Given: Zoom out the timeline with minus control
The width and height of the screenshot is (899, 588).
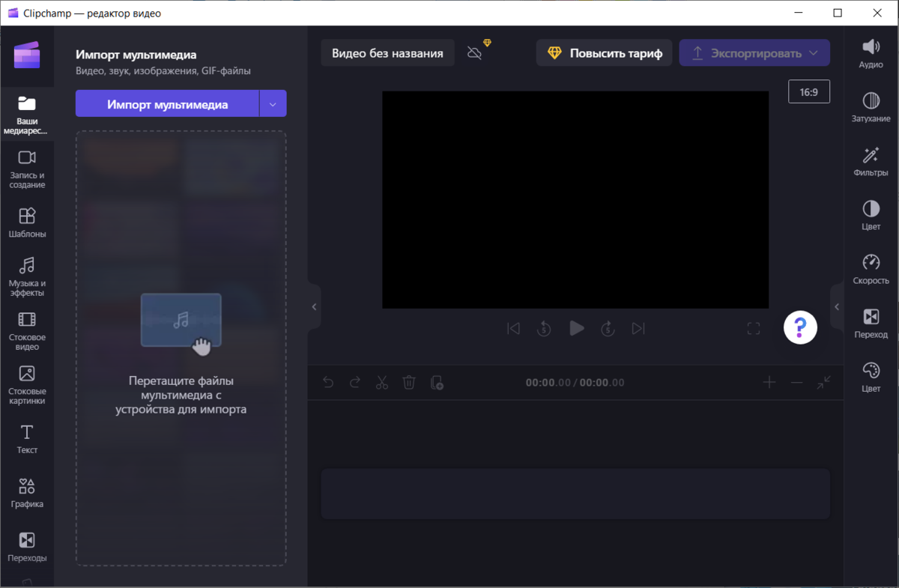Looking at the screenshot, I should 796,382.
